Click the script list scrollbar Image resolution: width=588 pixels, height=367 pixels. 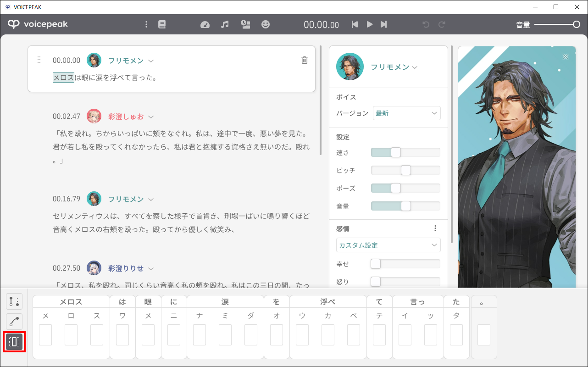tap(321, 100)
